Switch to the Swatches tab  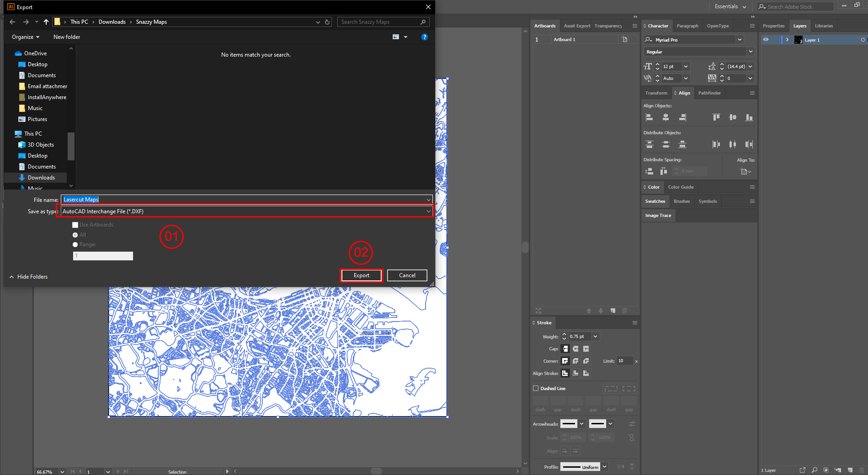(655, 201)
